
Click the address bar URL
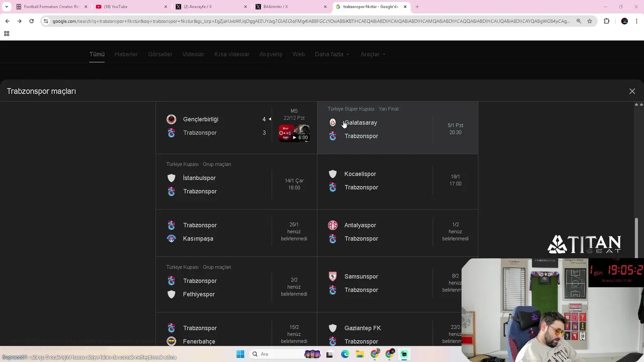(x=310, y=21)
